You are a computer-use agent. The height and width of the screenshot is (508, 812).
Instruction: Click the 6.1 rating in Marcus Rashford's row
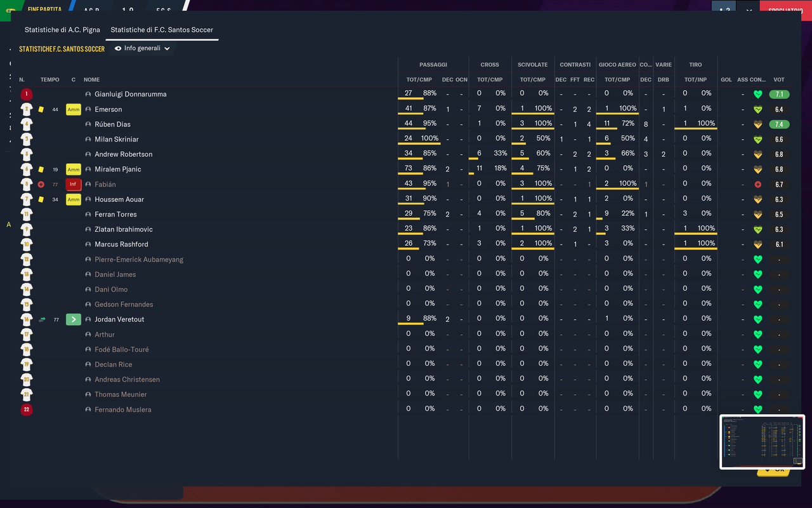[x=779, y=244]
